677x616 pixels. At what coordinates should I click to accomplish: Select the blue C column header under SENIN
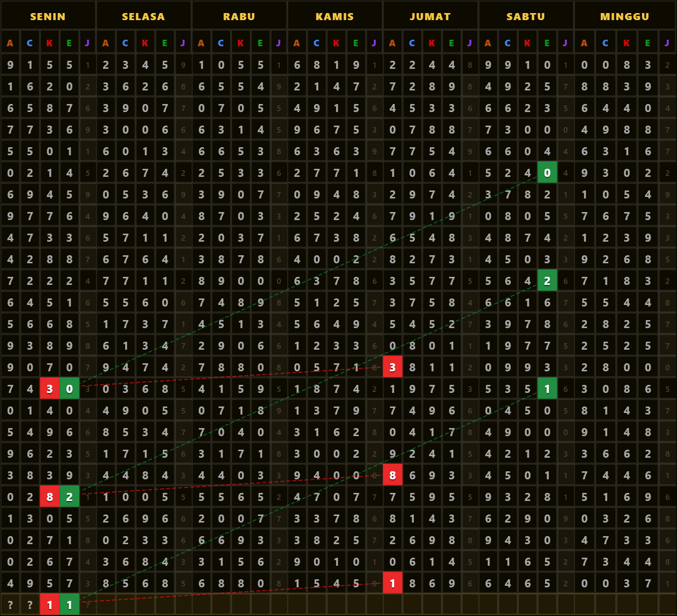[x=30, y=43]
